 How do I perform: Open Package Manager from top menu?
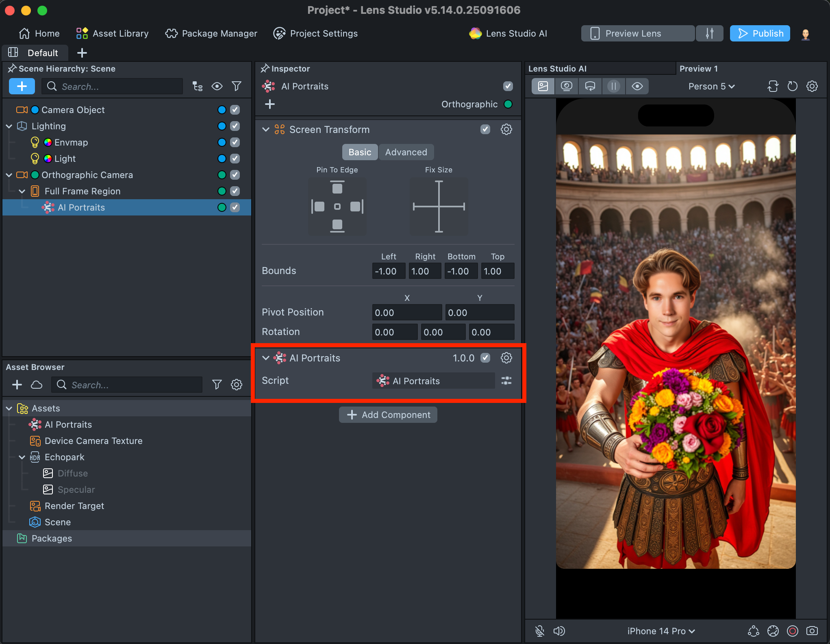click(211, 33)
